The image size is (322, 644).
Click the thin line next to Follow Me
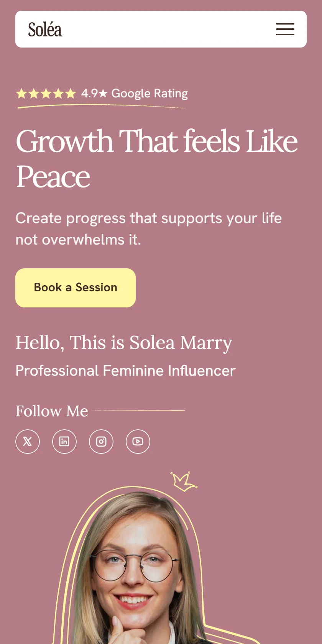tap(140, 411)
